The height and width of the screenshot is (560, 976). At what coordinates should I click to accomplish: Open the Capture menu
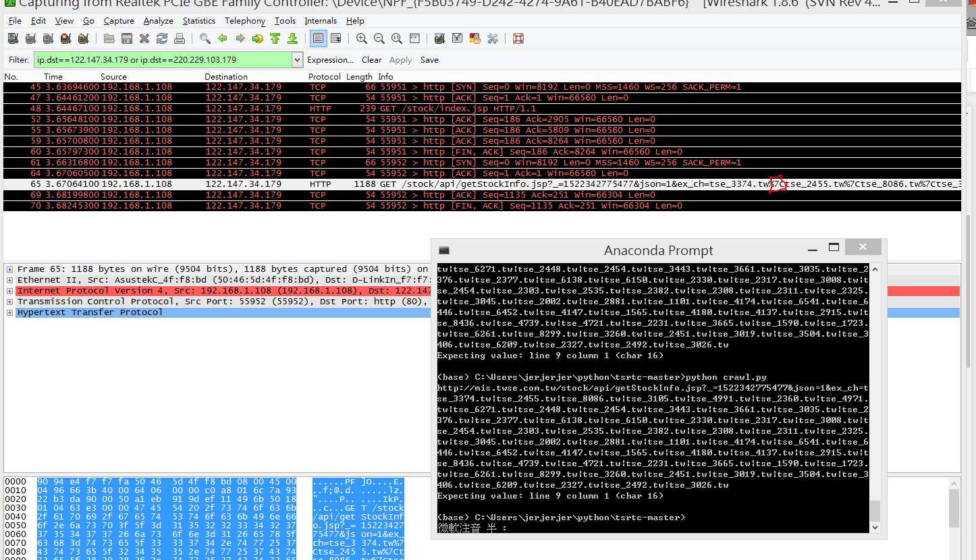(119, 21)
